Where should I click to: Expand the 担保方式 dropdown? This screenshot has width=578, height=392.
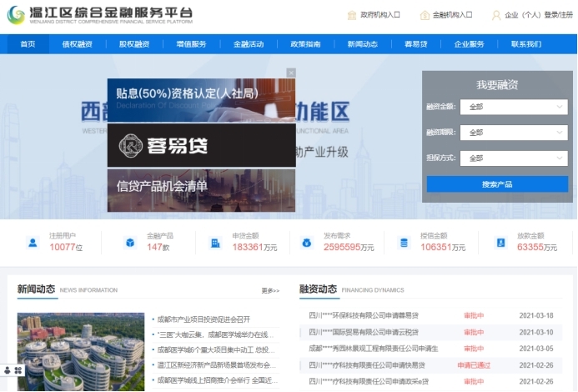513,158
